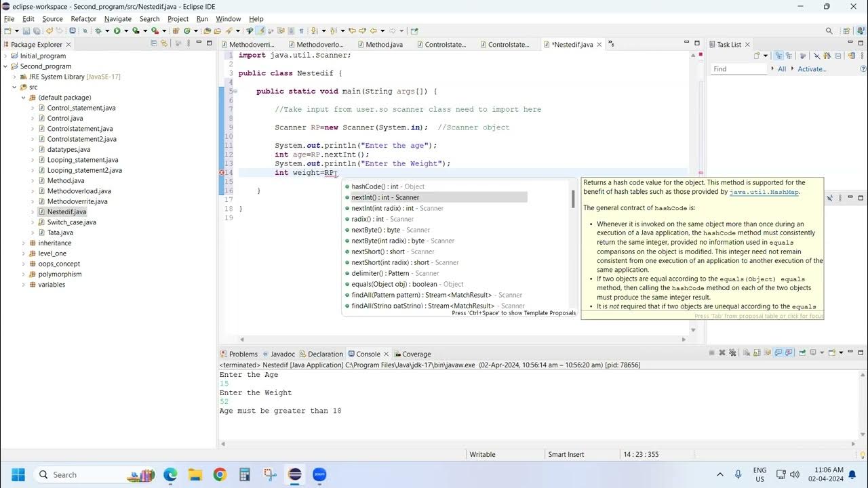Toggle Show Console on Standard Error change

click(789, 352)
